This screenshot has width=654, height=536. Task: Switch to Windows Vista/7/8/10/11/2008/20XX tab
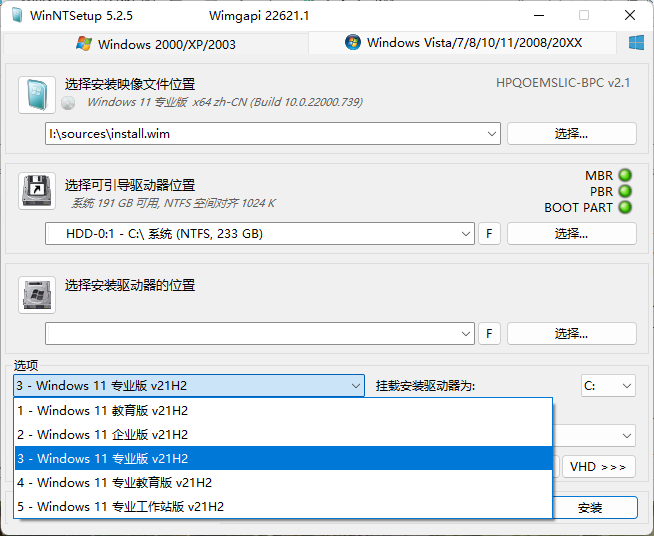[x=463, y=43]
